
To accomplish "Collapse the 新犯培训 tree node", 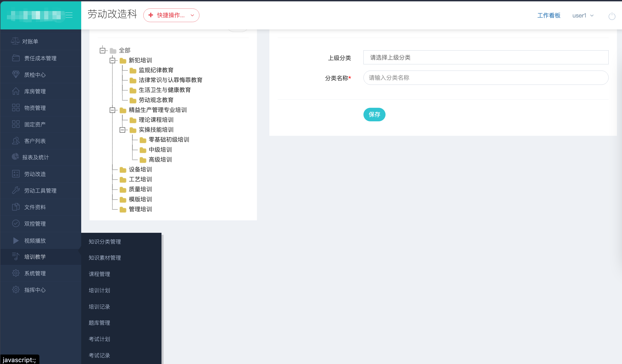I will (x=112, y=60).
